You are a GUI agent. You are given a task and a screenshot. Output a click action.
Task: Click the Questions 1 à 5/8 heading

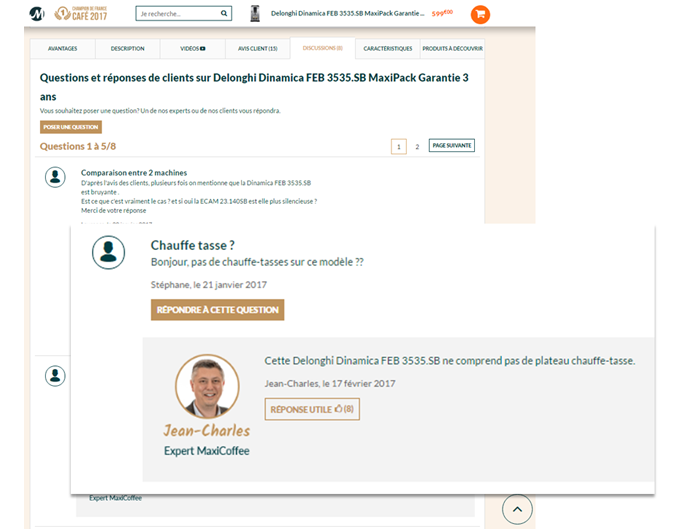[78, 146]
